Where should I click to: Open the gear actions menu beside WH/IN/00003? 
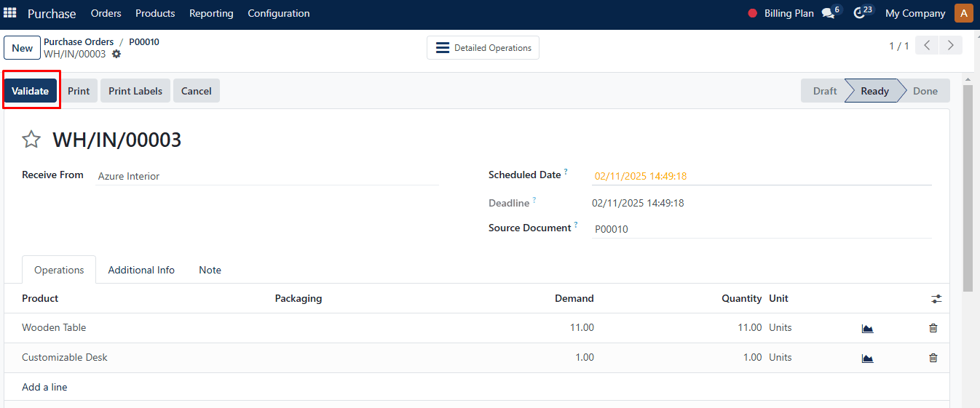coord(116,54)
